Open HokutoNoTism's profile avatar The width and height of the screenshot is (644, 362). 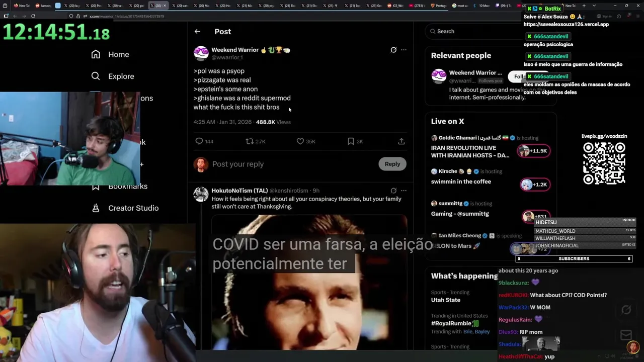pos(201,194)
